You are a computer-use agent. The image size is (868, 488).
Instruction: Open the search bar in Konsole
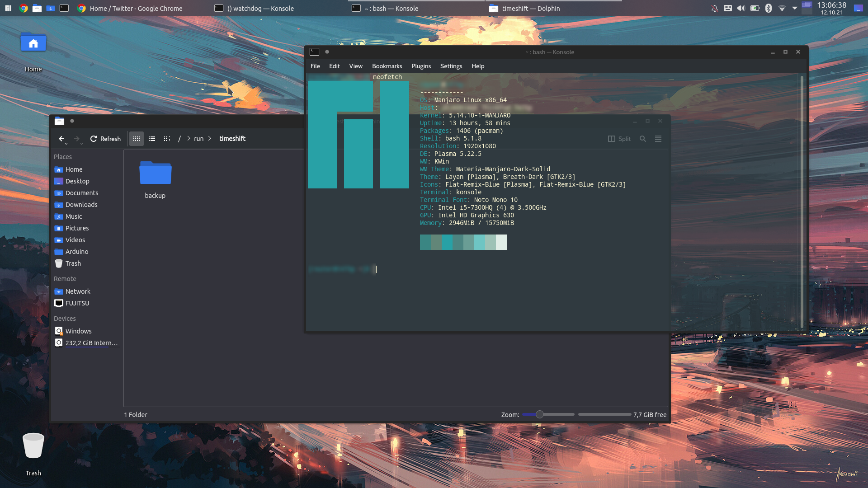pyautogui.click(x=643, y=139)
